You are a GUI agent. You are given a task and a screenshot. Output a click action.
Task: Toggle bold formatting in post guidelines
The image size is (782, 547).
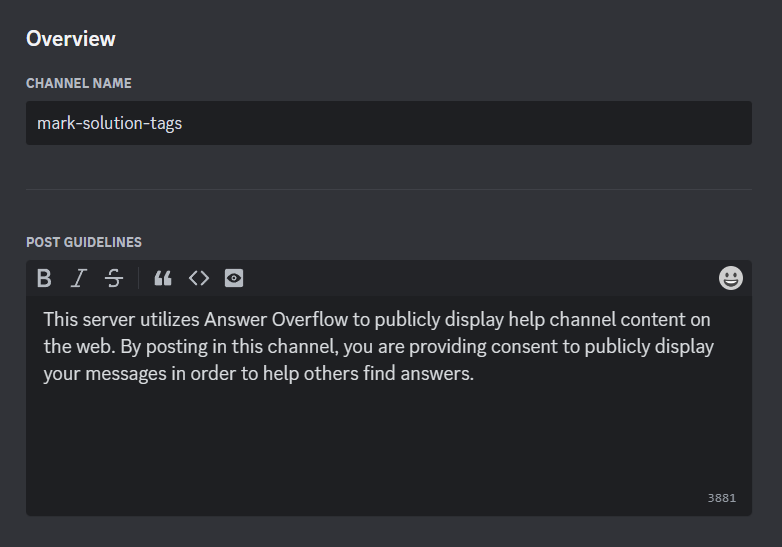tap(44, 278)
